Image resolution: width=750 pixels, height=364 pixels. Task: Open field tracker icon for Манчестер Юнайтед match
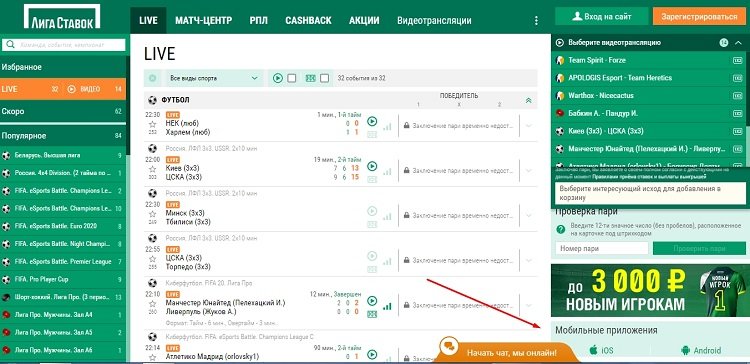[x=372, y=314]
